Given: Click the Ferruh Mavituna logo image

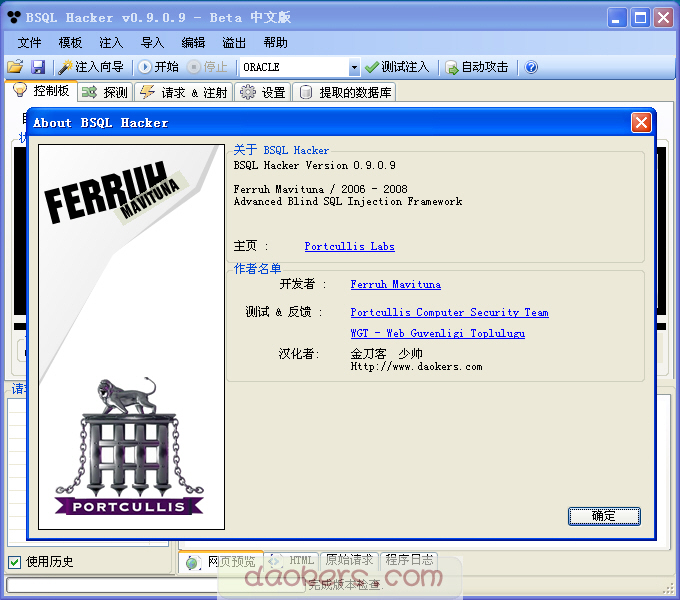Looking at the screenshot, I should [x=116, y=191].
